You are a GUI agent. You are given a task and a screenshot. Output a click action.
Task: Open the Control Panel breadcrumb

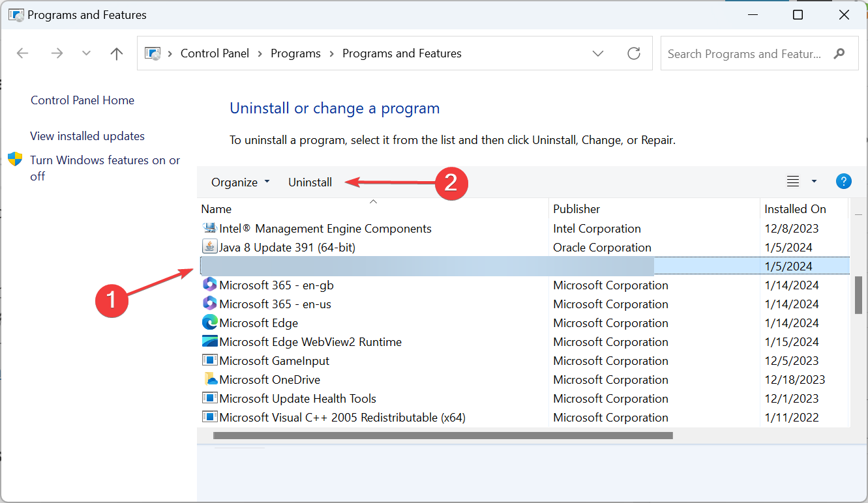[x=215, y=53]
